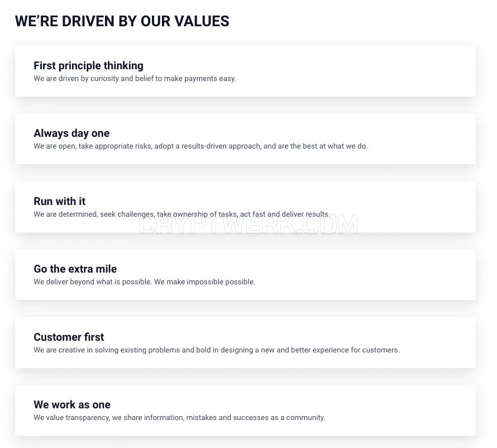Image resolution: width=497 pixels, height=448 pixels.
Task: Select the "Run with it" heading
Action: pyautogui.click(x=60, y=201)
